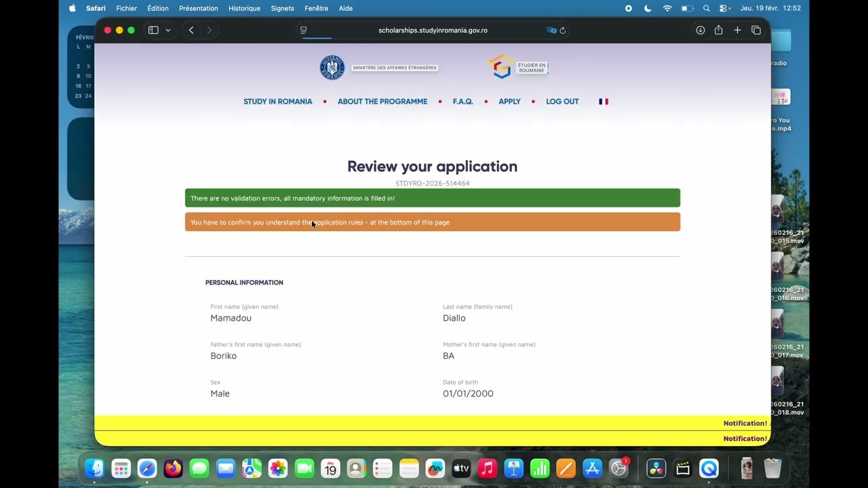
Task: Click the page reader/settings icon in the address bar
Action: tap(303, 30)
